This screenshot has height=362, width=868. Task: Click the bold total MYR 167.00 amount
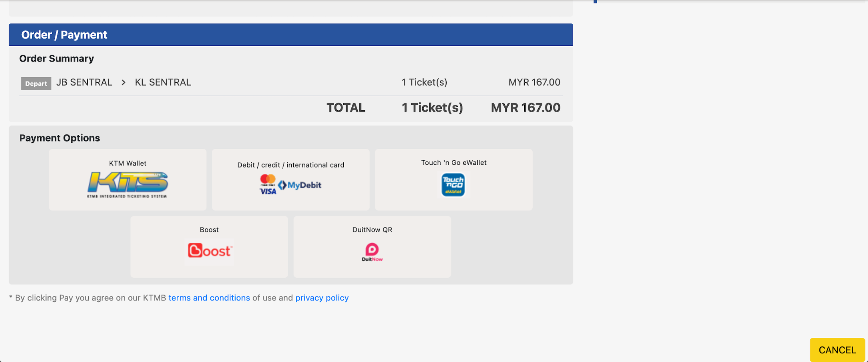pos(526,108)
